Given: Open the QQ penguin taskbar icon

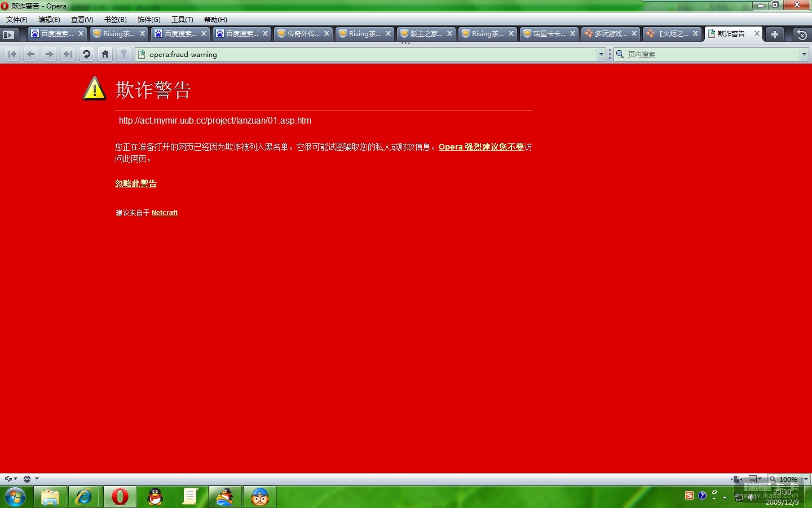Looking at the screenshot, I should (155, 497).
